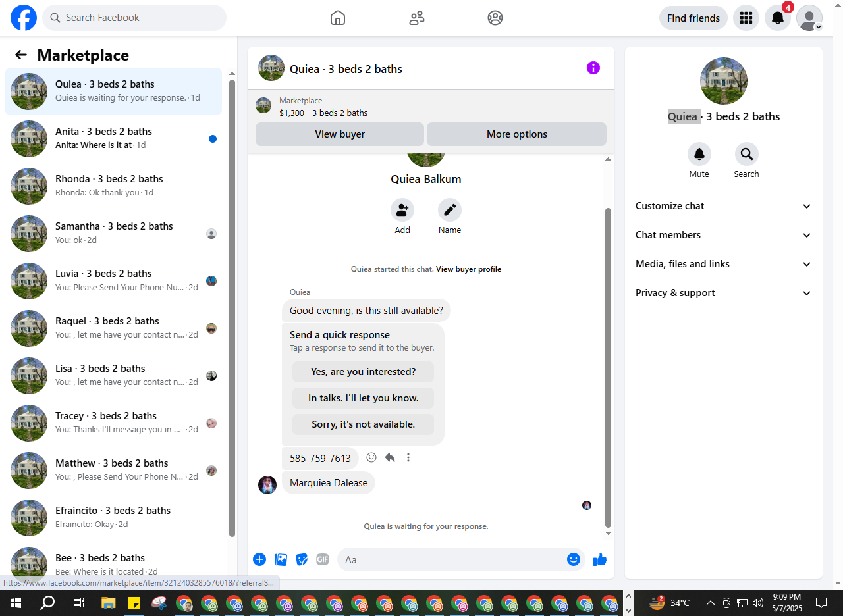Click the More options button

pyautogui.click(x=516, y=134)
